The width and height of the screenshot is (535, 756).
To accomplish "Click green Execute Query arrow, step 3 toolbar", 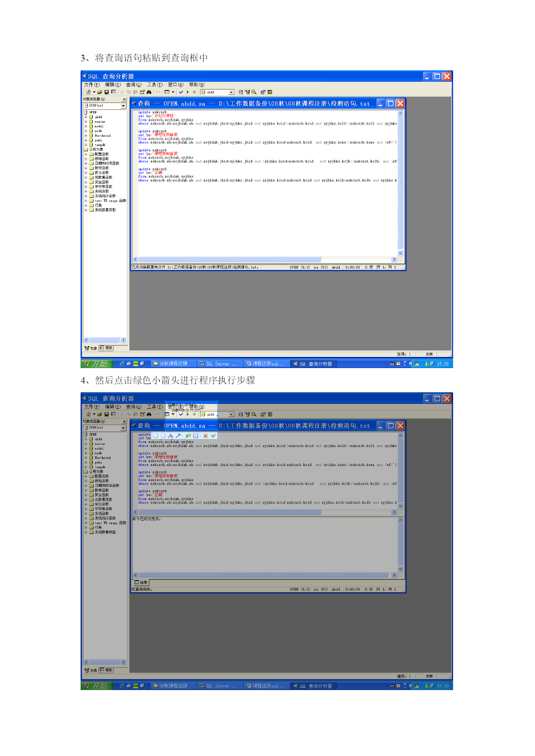I will click(188, 92).
